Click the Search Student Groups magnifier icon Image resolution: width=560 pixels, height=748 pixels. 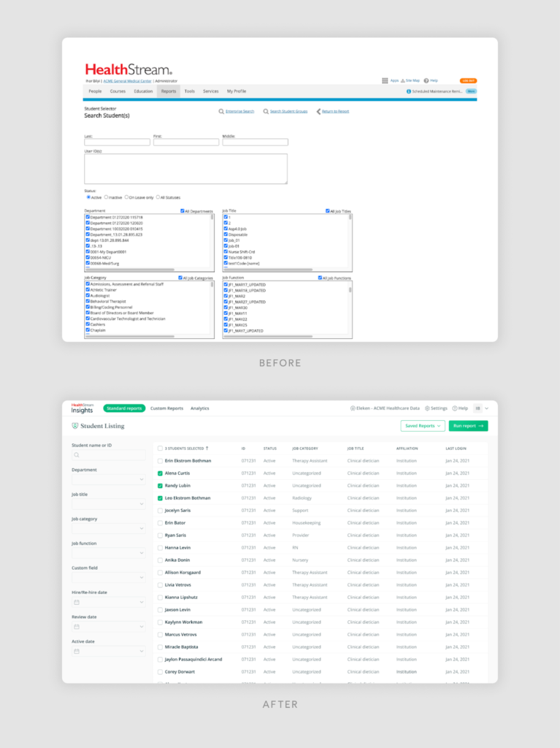click(x=266, y=111)
